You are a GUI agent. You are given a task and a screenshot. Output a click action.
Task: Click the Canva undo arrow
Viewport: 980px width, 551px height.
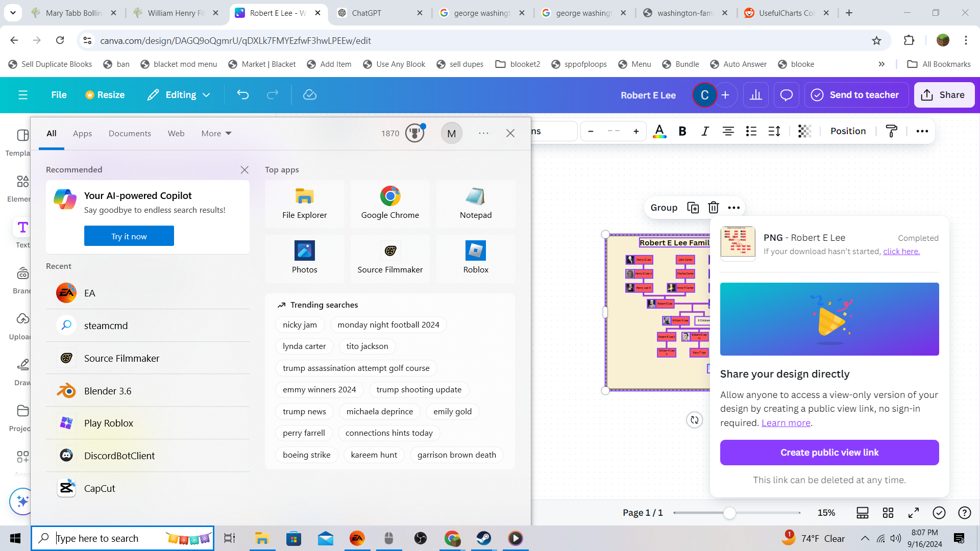(243, 95)
